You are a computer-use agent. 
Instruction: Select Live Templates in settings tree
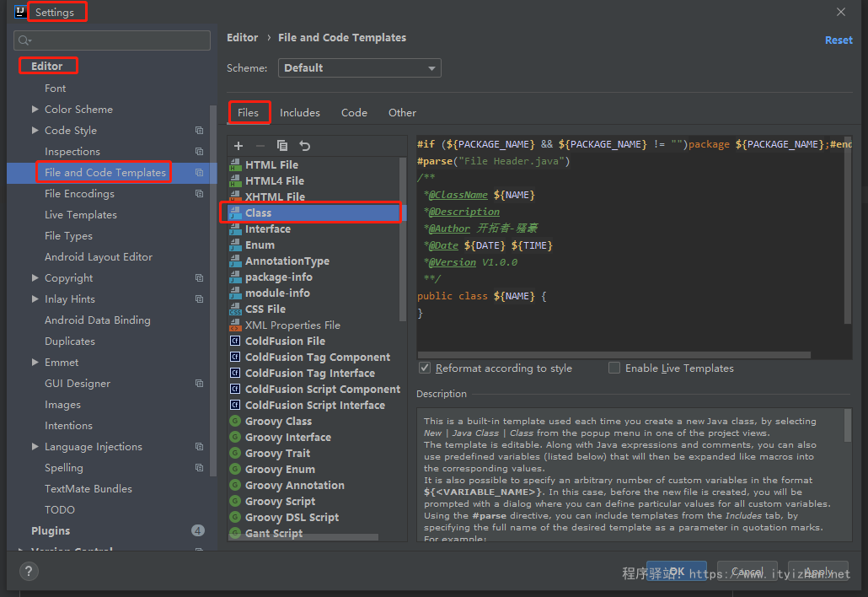81,215
